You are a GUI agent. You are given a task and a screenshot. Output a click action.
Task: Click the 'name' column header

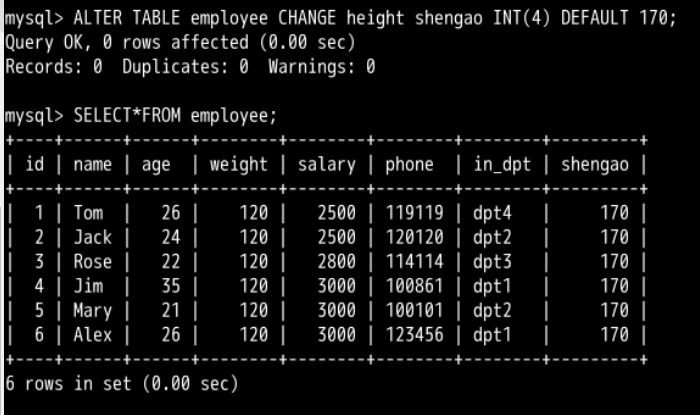pyautogui.click(x=92, y=164)
